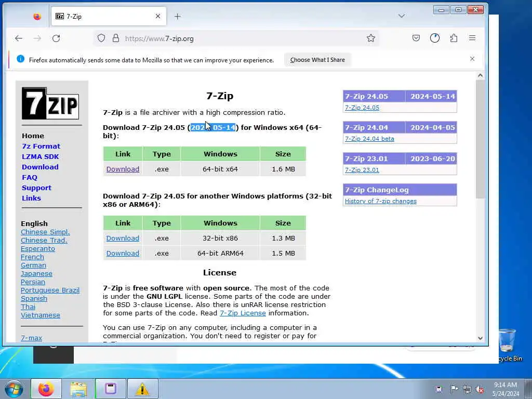Click Choose What I Share button
Screen dimensions: 532x399
coord(317,60)
